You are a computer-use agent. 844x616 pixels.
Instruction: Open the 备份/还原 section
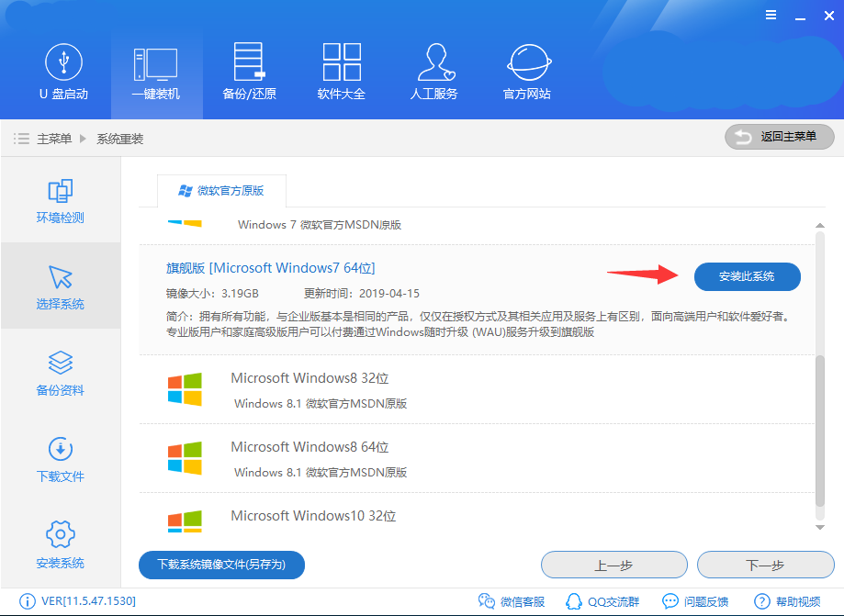point(249,73)
